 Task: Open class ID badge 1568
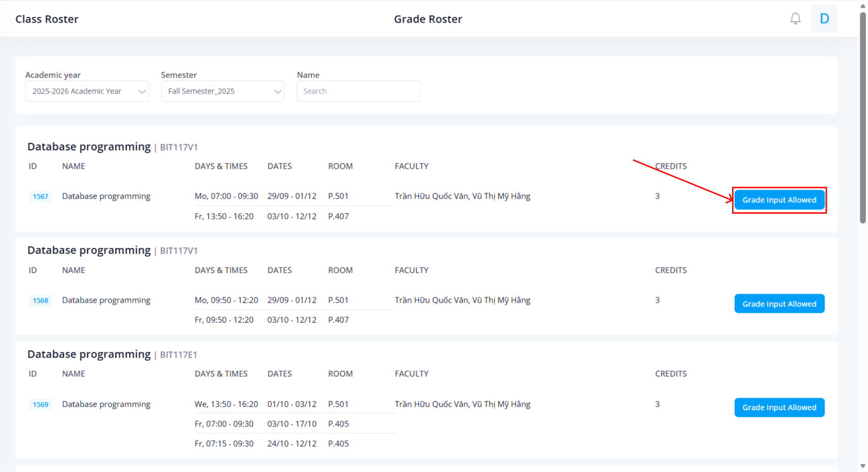tap(40, 301)
